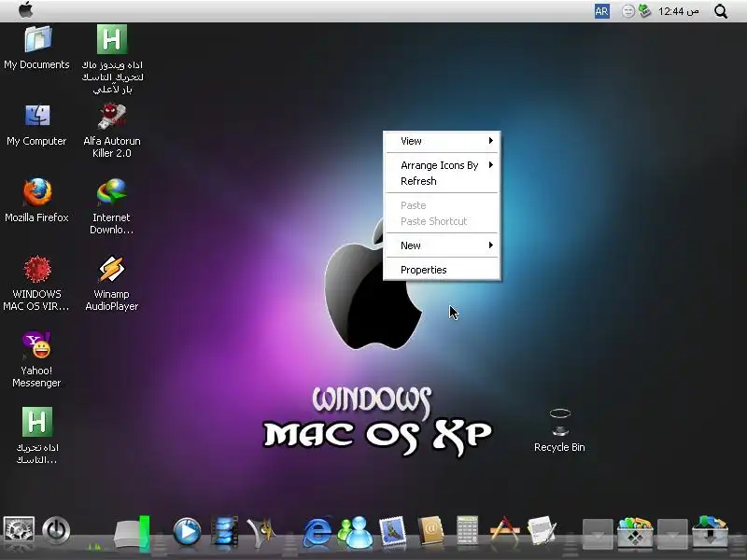The image size is (747, 560).
Task: Select the top green H tool icon
Action: pos(112,59)
